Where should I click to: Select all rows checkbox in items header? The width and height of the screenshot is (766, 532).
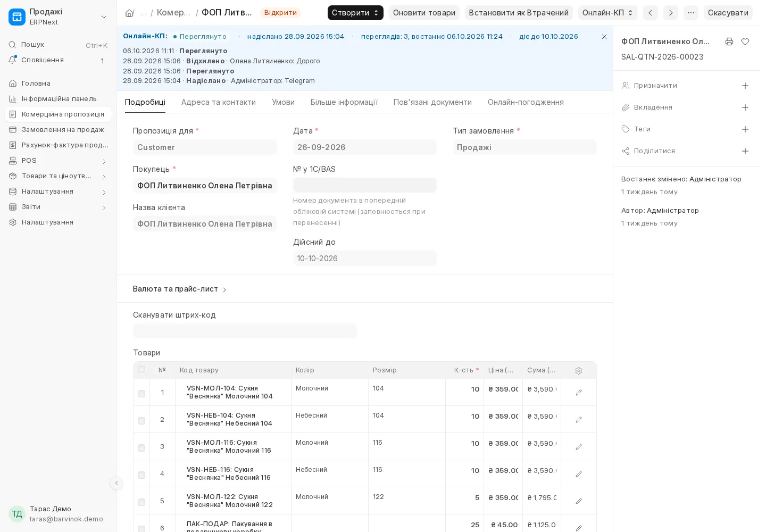(x=141, y=369)
